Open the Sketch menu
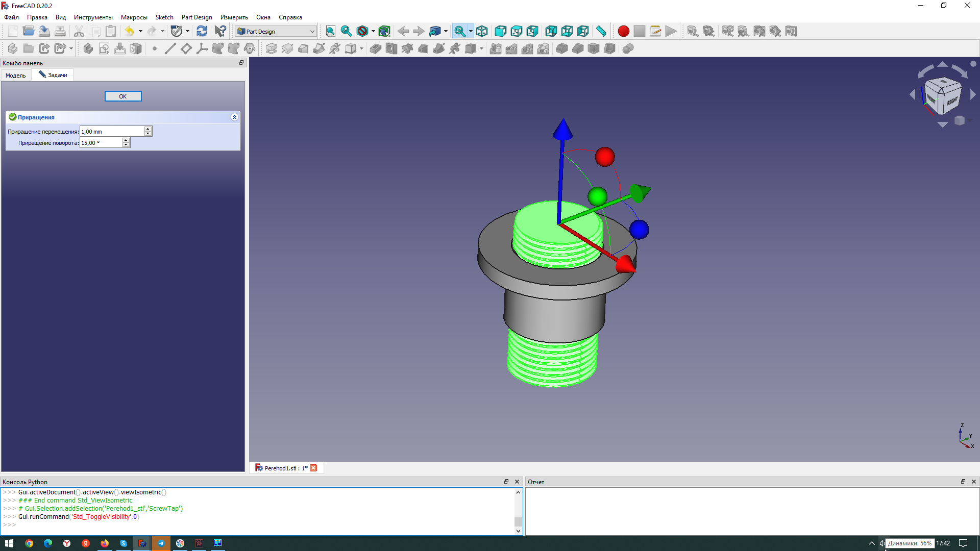 [x=164, y=17]
